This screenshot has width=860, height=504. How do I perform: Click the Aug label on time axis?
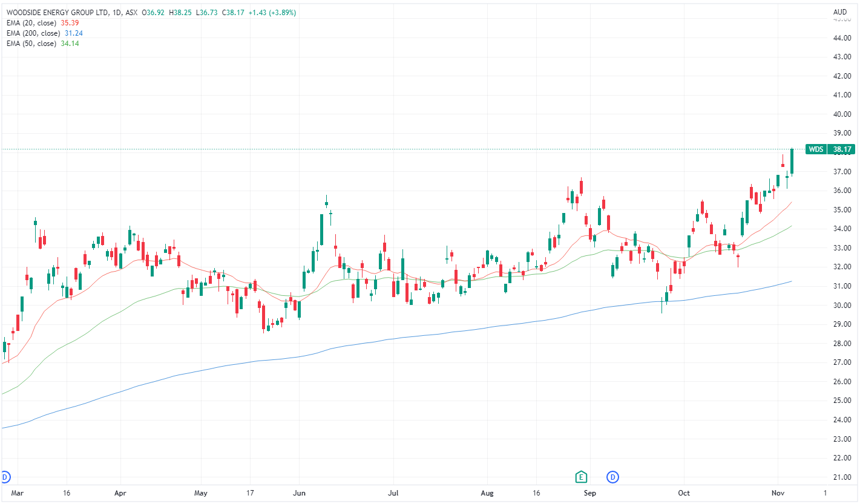click(486, 493)
